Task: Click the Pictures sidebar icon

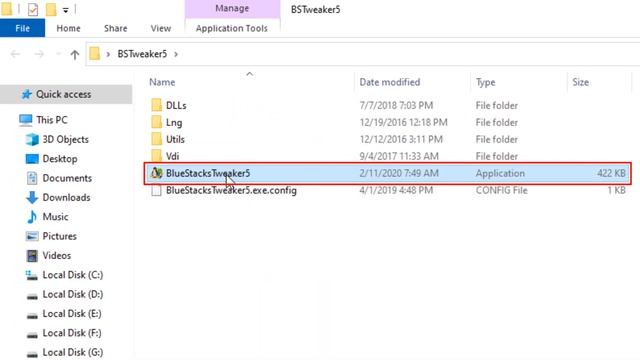Action: [x=32, y=236]
